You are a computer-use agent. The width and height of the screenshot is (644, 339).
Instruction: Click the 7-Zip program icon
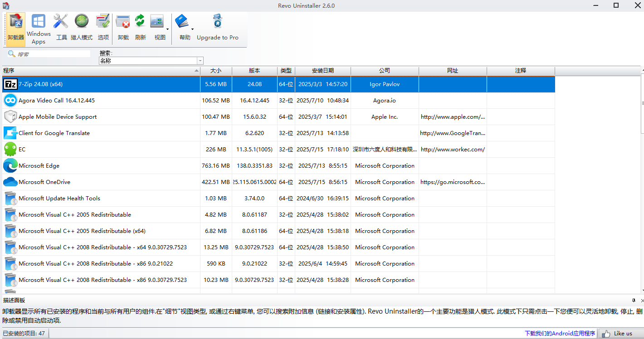tap(10, 84)
